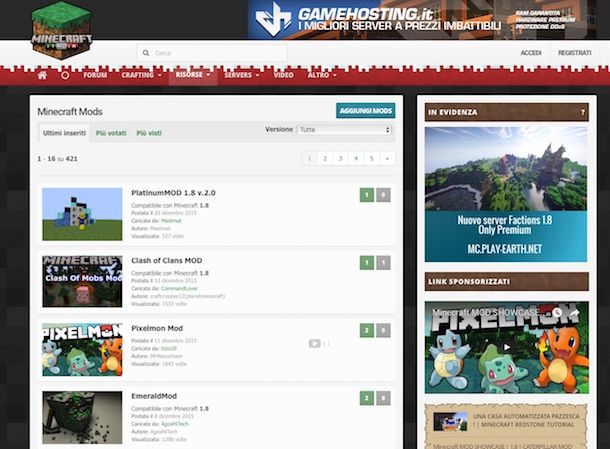The height and width of the screenshot is (449, 610).
Task: Downvote EmeraldMod
Action: pos(383,398)
